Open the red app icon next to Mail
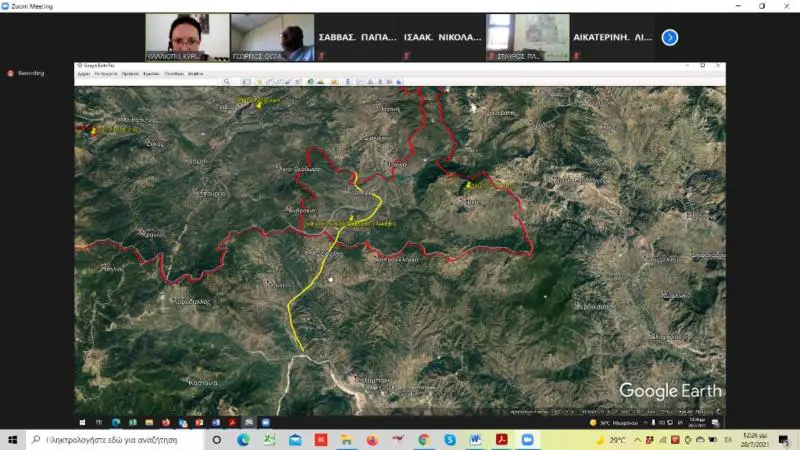Viewport: 800px width, 450px height. coord(321,440)
